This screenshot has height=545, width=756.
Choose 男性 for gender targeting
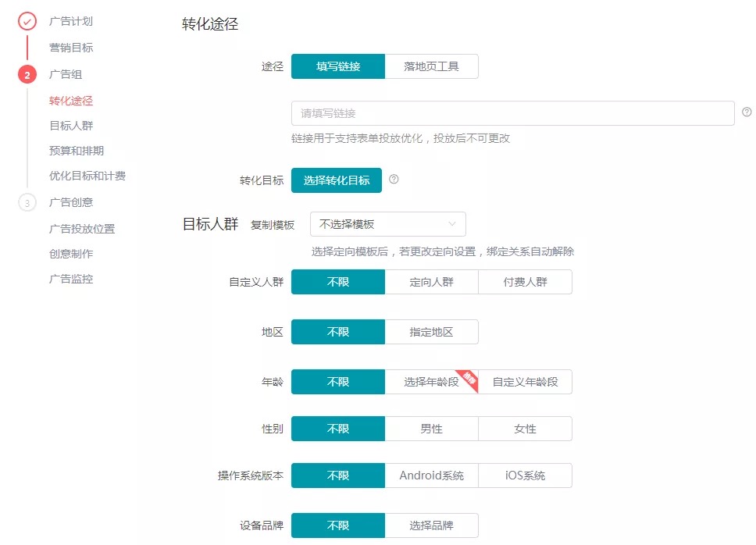[x=432, y=429]
